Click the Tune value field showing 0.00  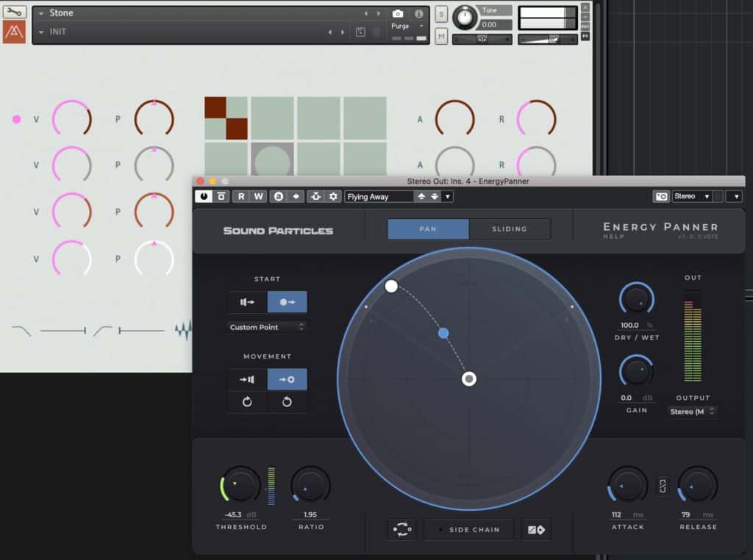[x=496, y=24]
